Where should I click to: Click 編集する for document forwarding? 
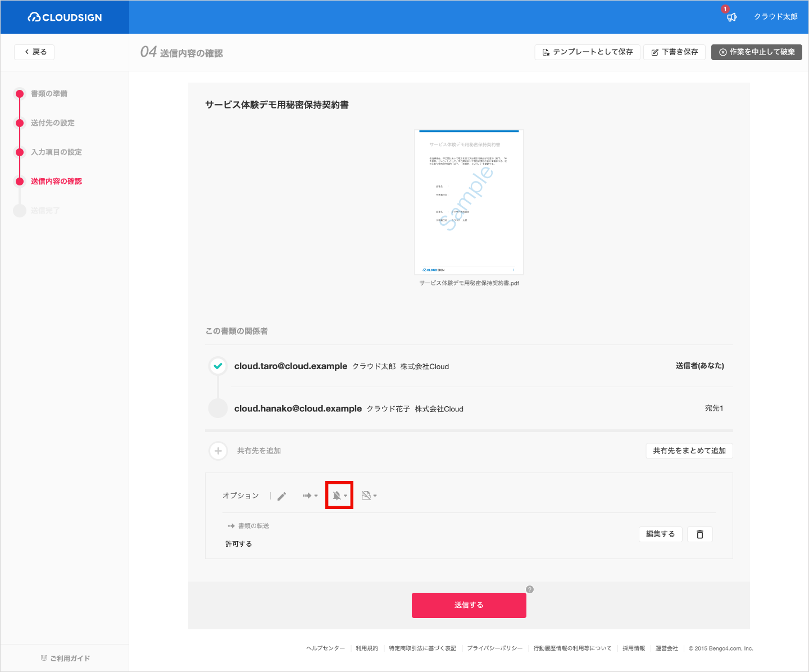click(x=660, y=534)
